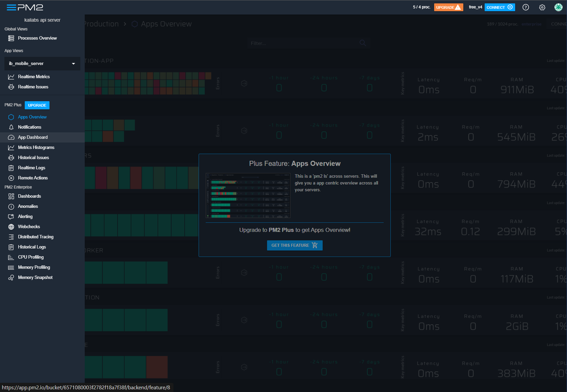Click the Historical Logs document icon
The width and height of the screenshot is (567, 392).
tap(11, 247)
